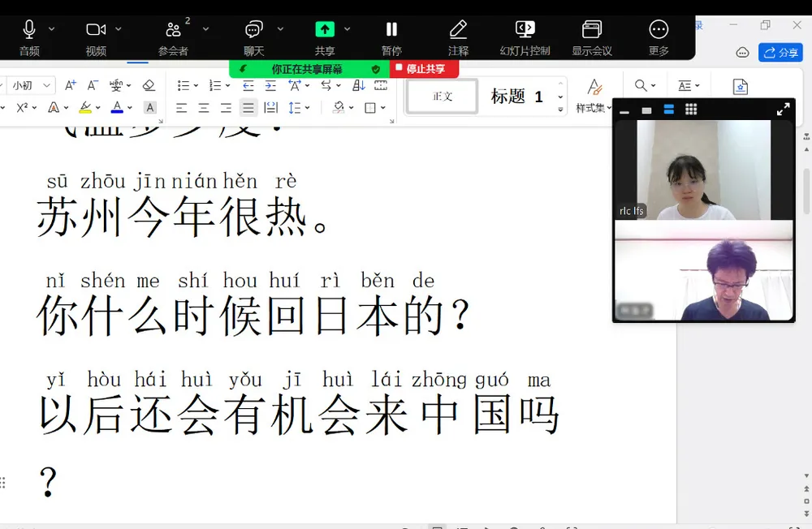This screenshot has width=812, height=529.
Task: Clear formatting with the eraser icon
Action: tap(149, 84)
